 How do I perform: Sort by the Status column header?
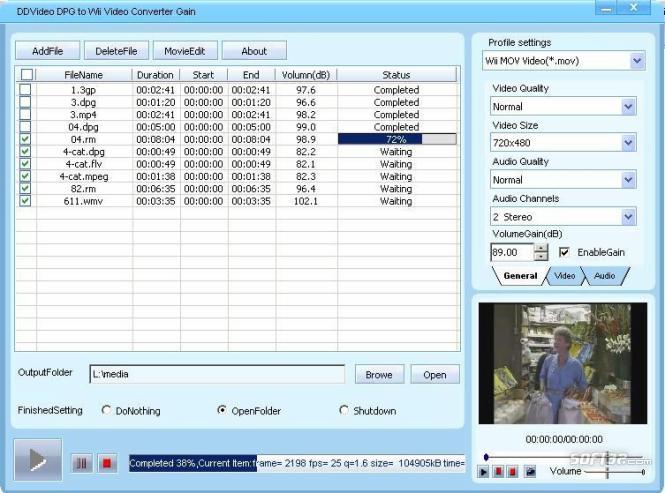click(397, 75)
